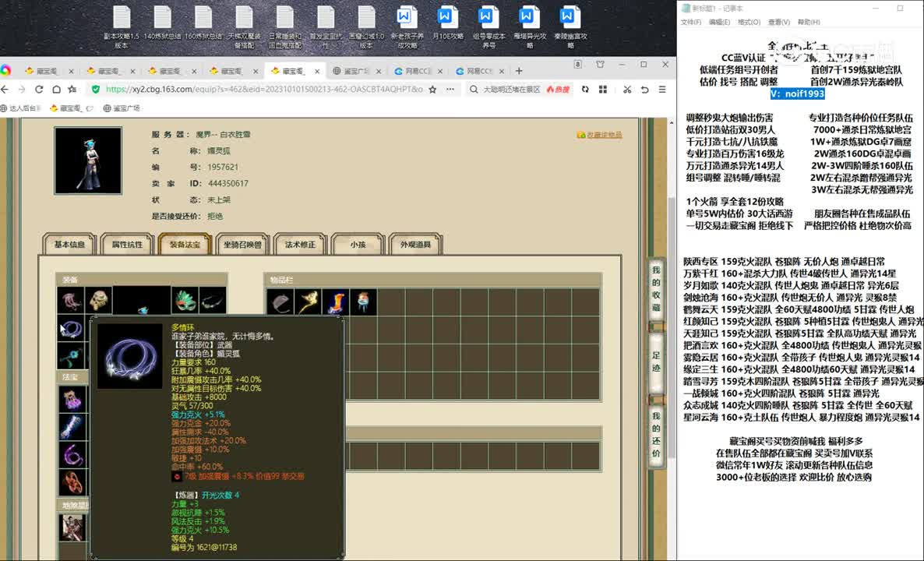The image size is (924, 561).
Task: Open the 秦陵幽宫攻略 desktop document
Action: (x=570, y=27)
